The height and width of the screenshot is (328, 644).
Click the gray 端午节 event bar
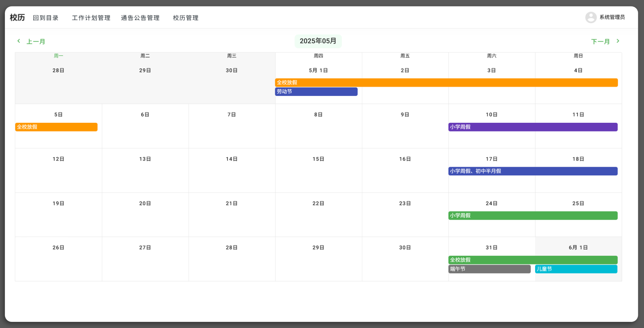tap(489, 269)
